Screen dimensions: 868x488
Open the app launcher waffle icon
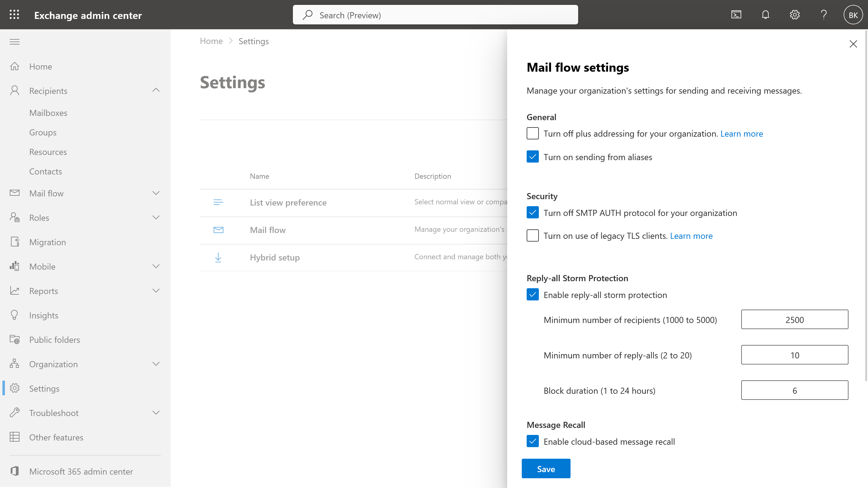tap(14, 15)
